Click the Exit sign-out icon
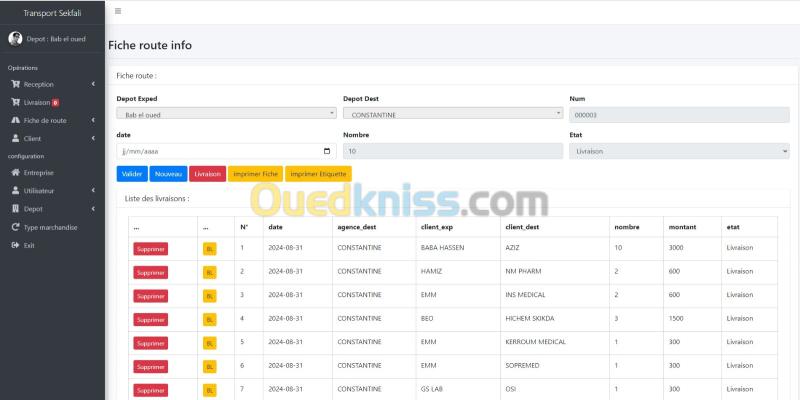The height and width of the screenshot is (400, 800). click(15, 245)
